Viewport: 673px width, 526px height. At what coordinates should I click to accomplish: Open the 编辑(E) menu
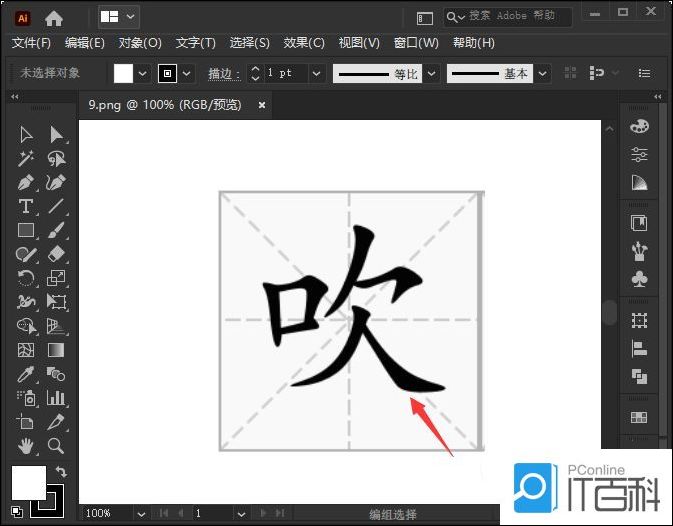(85, 43)
